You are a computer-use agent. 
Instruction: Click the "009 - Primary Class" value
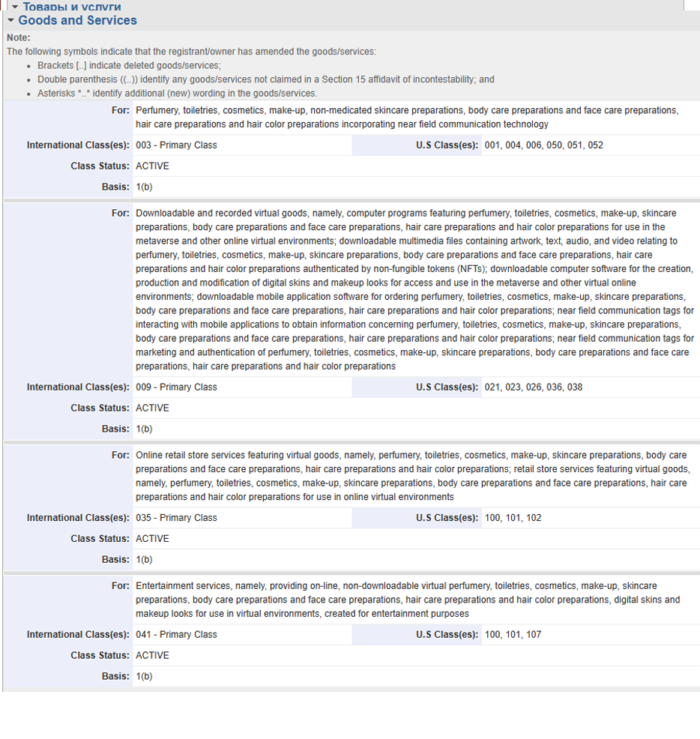176,387
